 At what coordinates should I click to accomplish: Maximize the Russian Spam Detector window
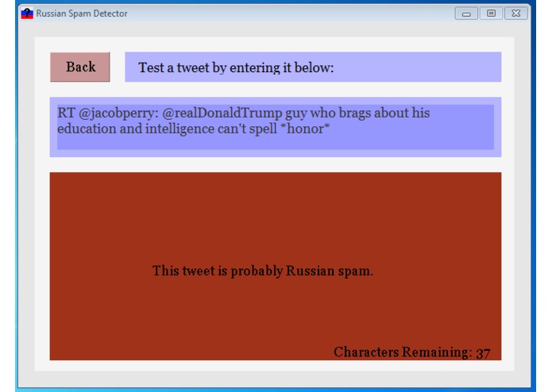pyautogui.click(x=491, y=13)
